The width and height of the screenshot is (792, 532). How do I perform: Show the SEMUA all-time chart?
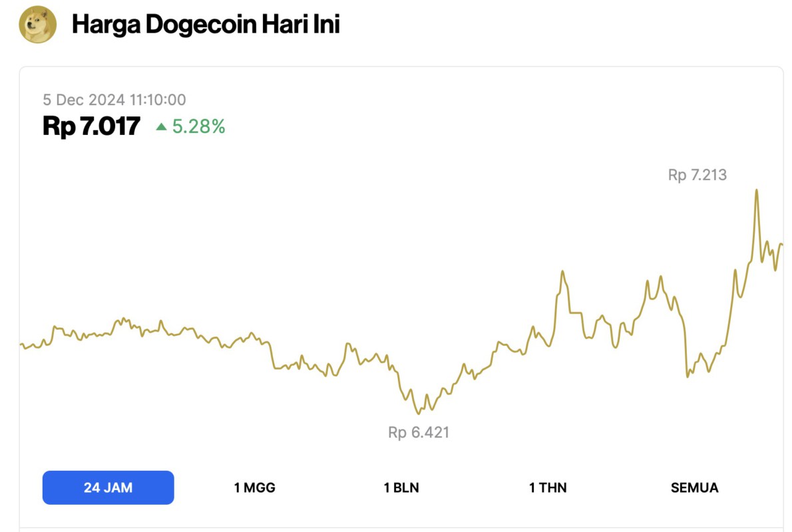click(694, 487)
